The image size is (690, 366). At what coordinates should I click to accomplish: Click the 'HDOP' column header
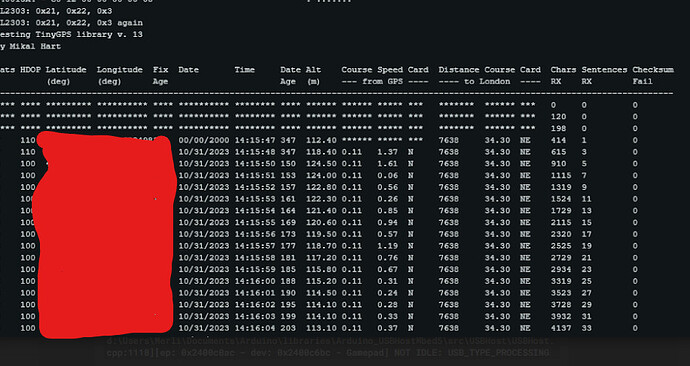tap(30, 70)
